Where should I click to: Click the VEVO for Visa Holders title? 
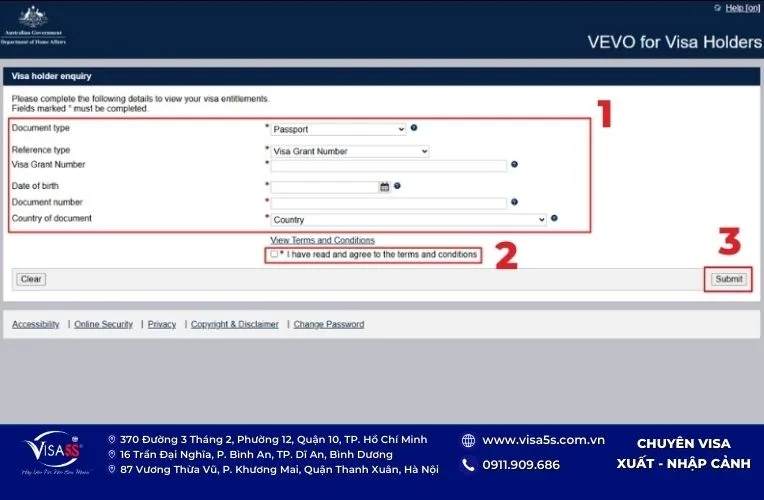(674, 42)
